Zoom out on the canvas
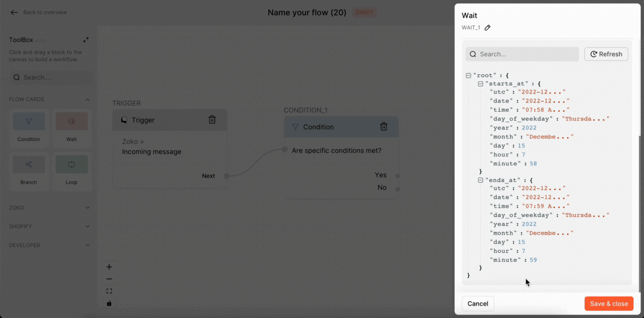Image resolution: width=644 pixels, height=318 pixels. (109, 279)
